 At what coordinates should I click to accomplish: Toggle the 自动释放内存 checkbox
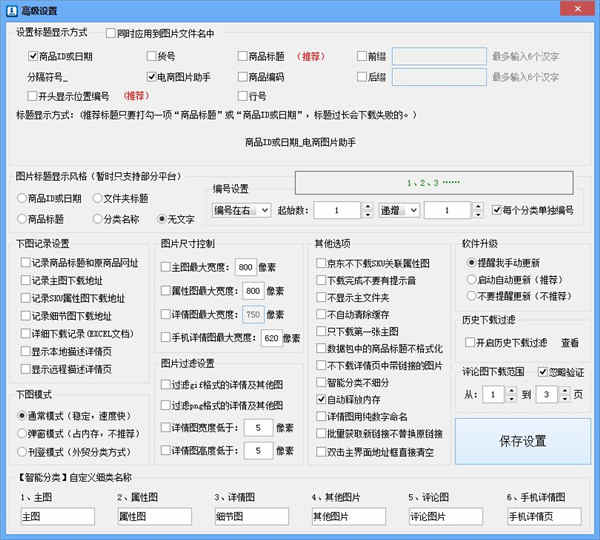[x=322, y=399]
